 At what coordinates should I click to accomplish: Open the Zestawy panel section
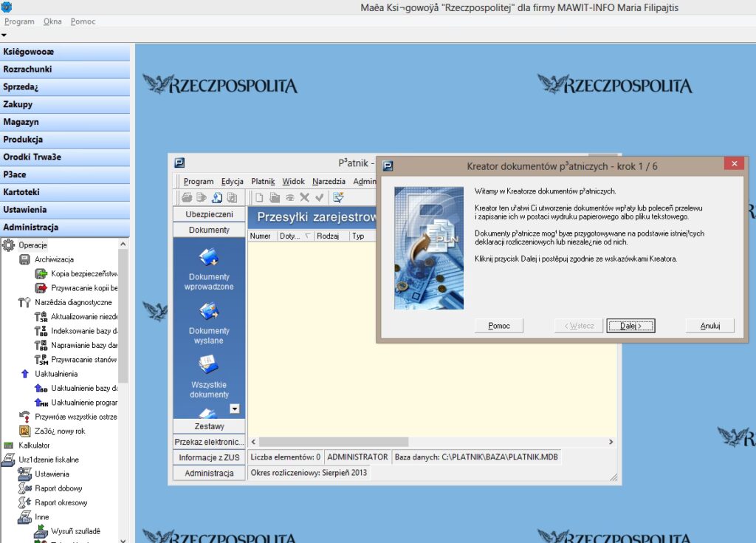[x=209, y=426]
